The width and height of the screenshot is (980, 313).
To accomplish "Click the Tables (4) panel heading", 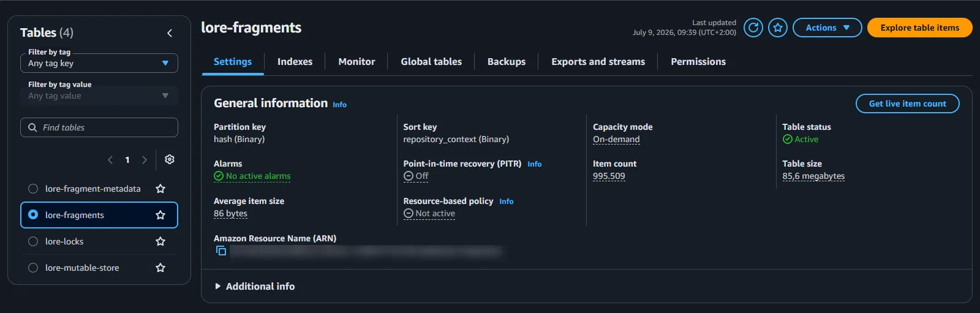I will [x=47, y=32].
